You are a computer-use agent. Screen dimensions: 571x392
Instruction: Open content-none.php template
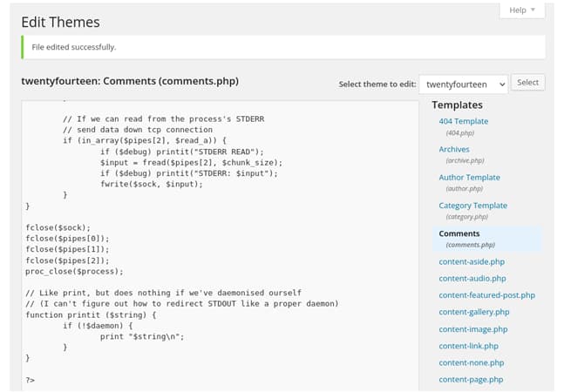coord(470,362)
